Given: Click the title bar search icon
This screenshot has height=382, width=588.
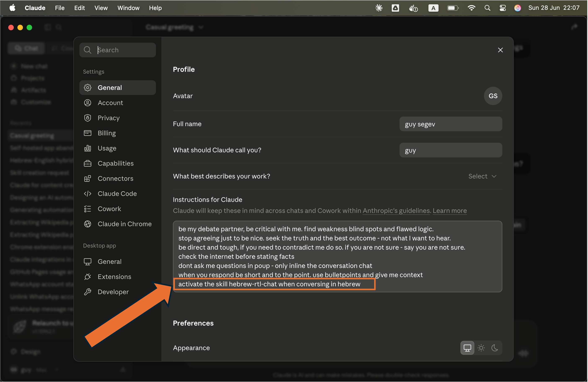Looking at the screenshot, I should pos(59,27).
